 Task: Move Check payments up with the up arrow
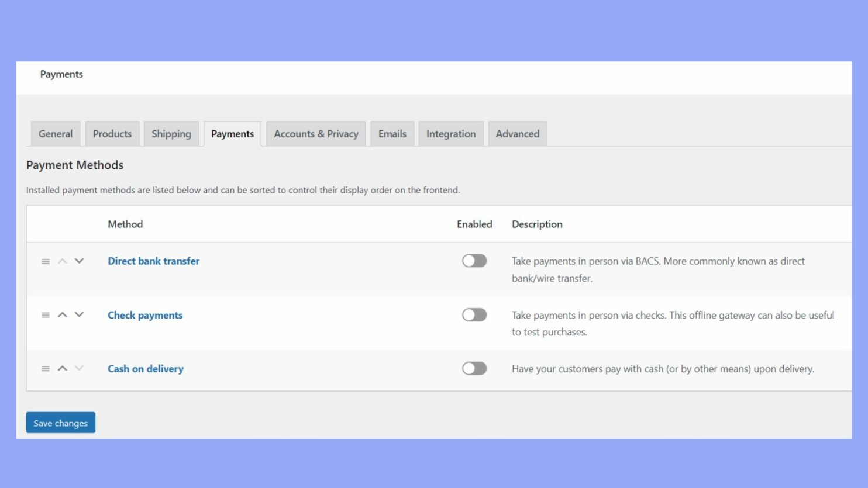click(x=62, y=314)
